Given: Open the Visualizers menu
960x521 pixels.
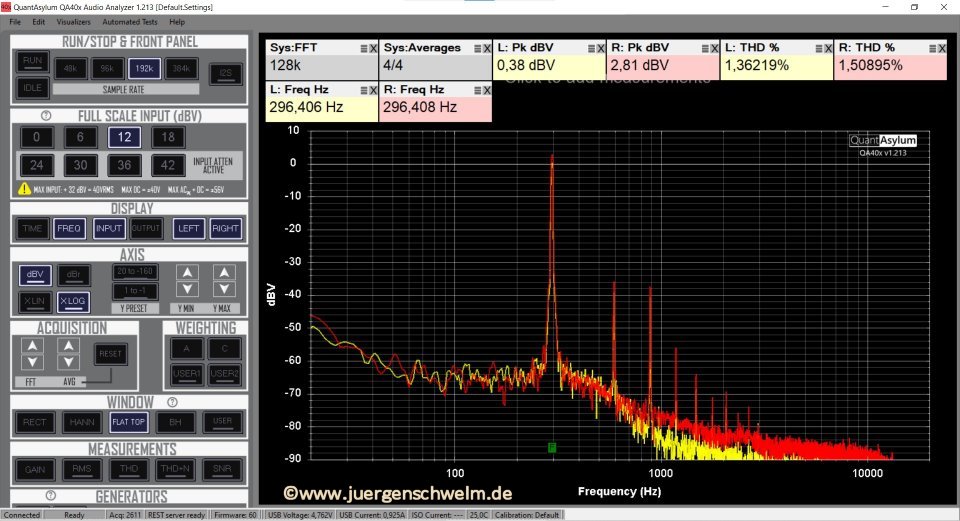Looking at the screenshot, I should (x=72, y=21).
